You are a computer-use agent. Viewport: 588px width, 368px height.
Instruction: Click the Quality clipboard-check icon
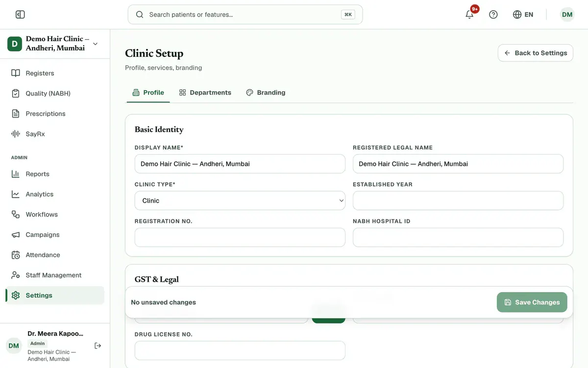[x=16, y=93]
